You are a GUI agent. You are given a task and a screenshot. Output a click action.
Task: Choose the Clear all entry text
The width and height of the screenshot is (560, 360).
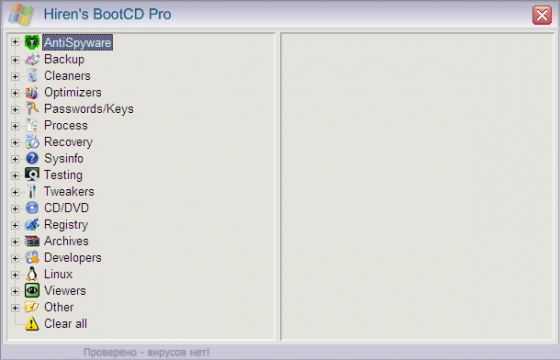click(65, 324)
